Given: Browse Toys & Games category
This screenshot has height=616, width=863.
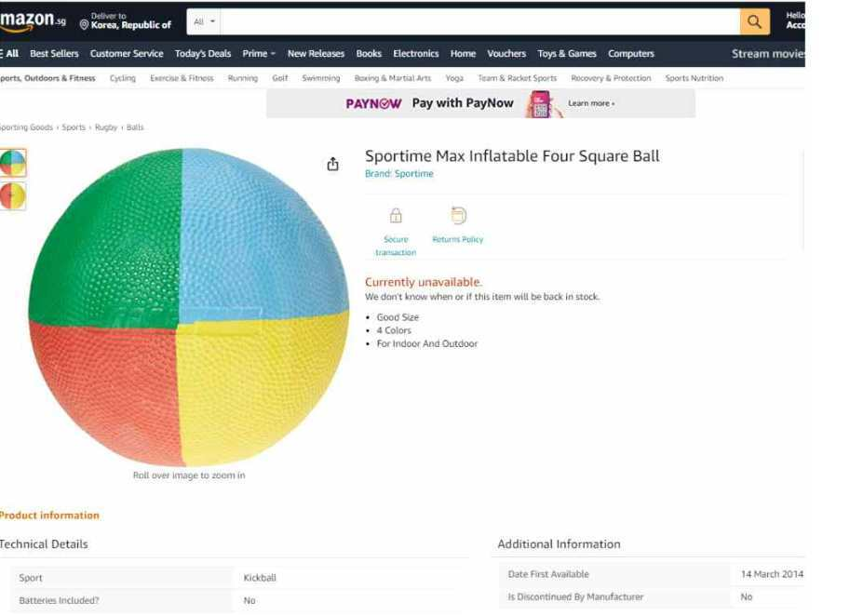Looking at the screenshot, I should (567, 54).
